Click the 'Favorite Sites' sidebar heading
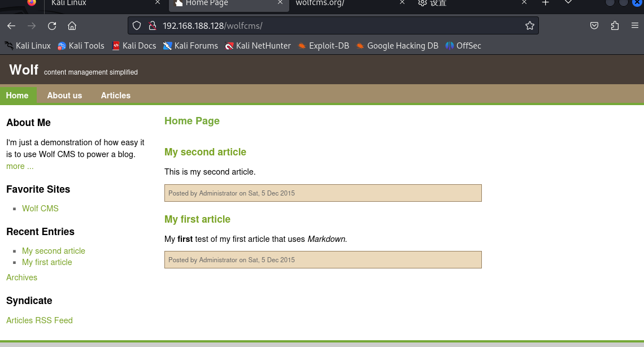Screen dimensions: 644x347 pyautogui.click(x=38, y=189)
